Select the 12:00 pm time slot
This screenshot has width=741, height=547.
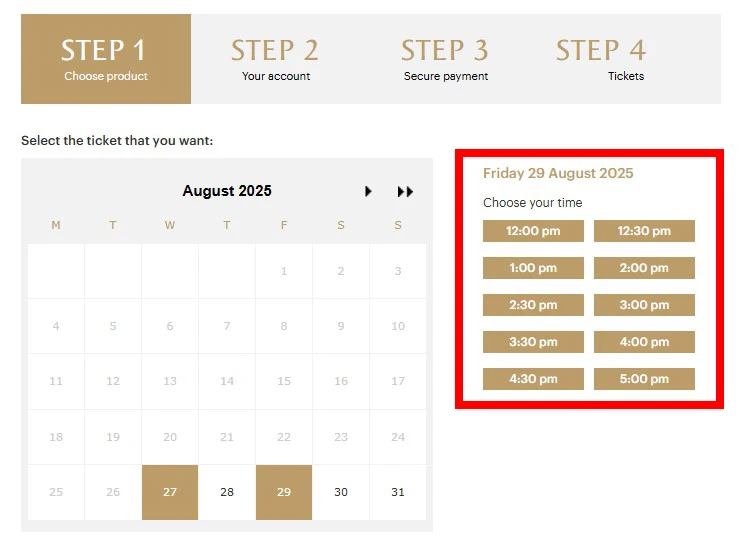click(x=533, y=231)
